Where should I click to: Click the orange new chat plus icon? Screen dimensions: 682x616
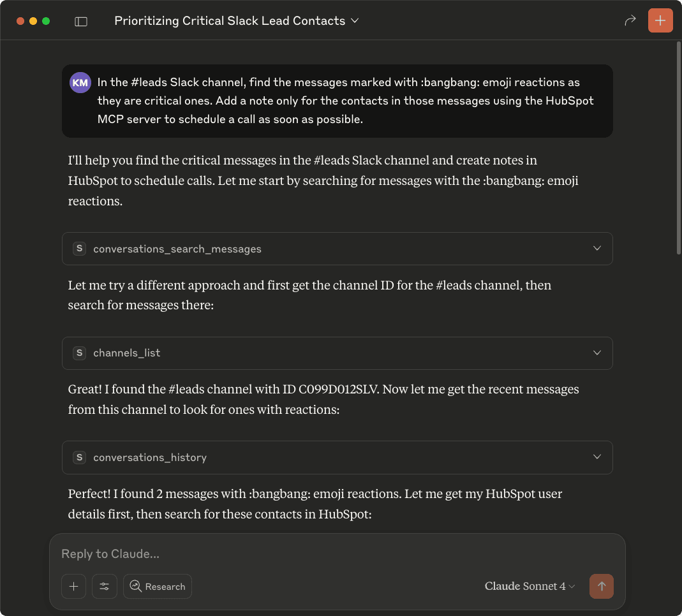(x=660, y=20)
